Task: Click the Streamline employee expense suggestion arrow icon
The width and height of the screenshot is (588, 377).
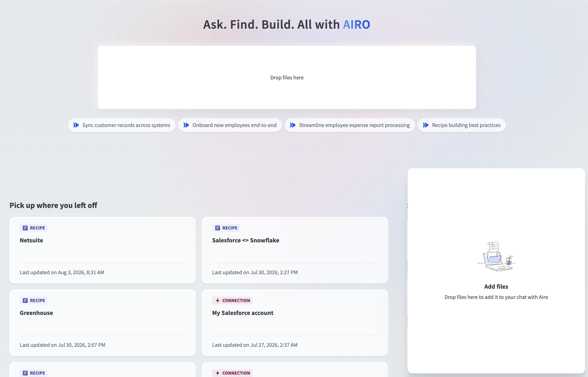Action: pos(293,125)
